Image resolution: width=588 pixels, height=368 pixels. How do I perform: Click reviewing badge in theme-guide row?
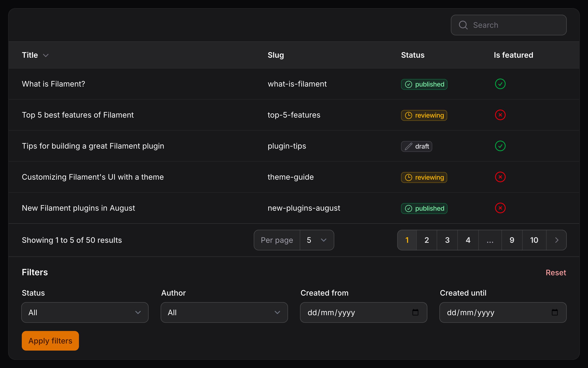[424, 177]
